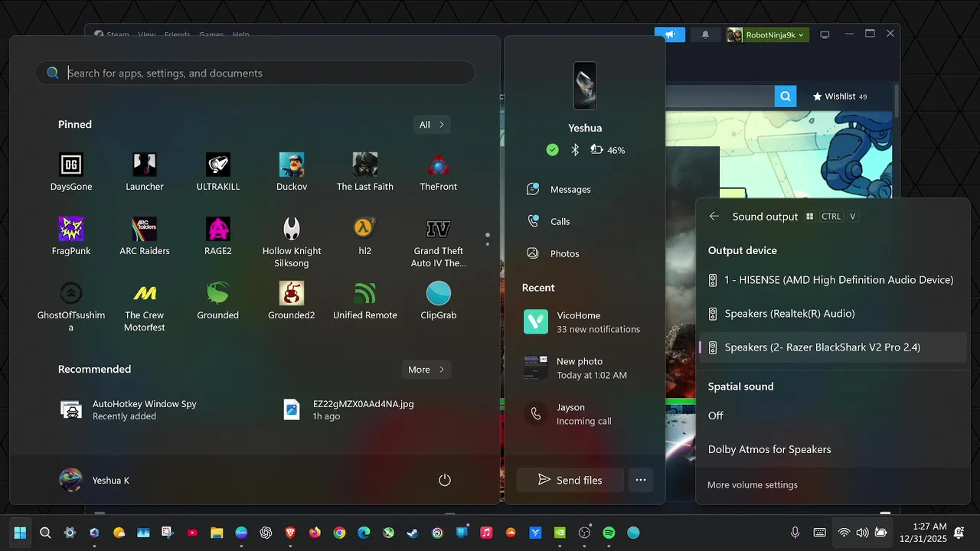
Task: Open The Last Faith pinned game
Action: [x=365, y=171]
